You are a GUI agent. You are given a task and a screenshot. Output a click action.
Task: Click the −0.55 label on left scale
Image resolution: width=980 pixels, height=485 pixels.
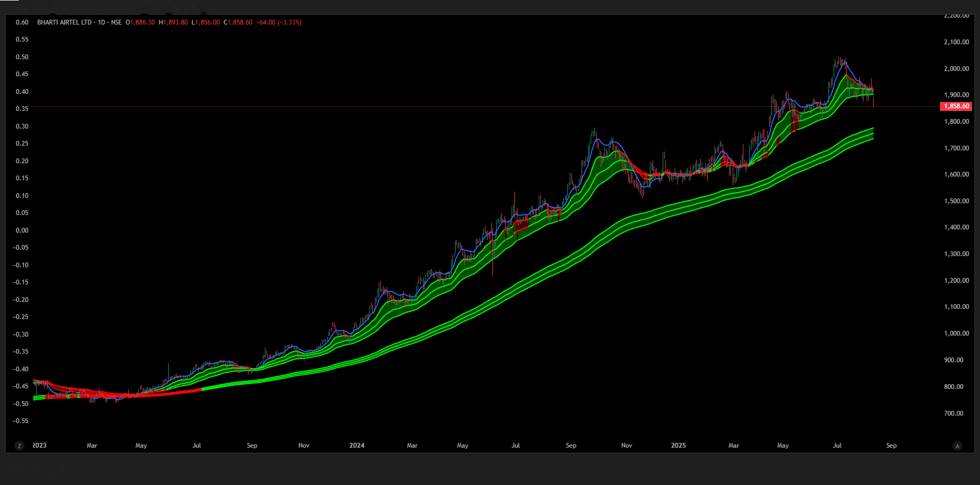click(21, 421)
